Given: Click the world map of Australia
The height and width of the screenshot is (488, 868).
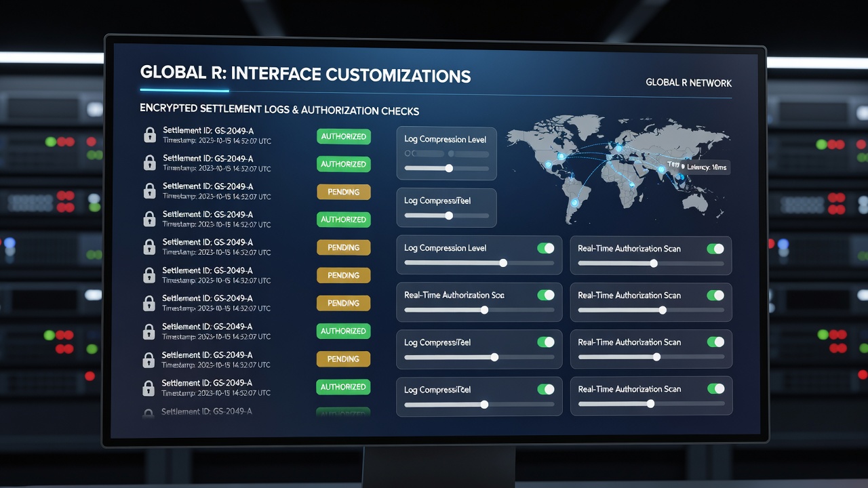Looking at the screenshot, I should point(694,201).
